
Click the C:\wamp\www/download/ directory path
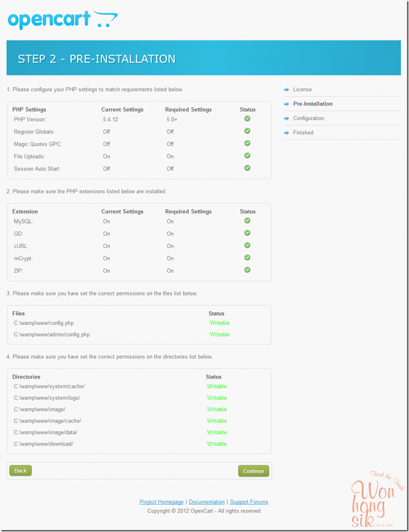coord(43,444)
